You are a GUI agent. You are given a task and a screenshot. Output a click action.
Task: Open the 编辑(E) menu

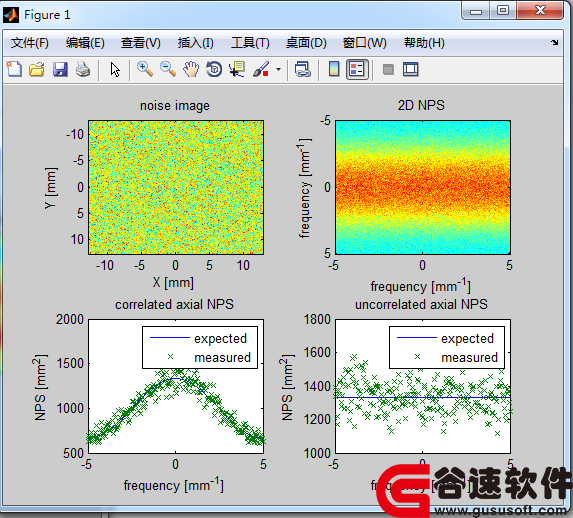[x=85, y=43]
